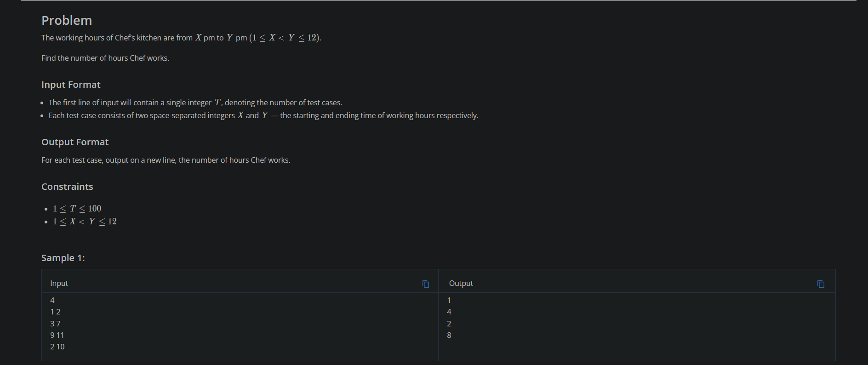The image size is (868, 365).
Task: Click the bullet about first line of input
Action: (x=195, y=103)
